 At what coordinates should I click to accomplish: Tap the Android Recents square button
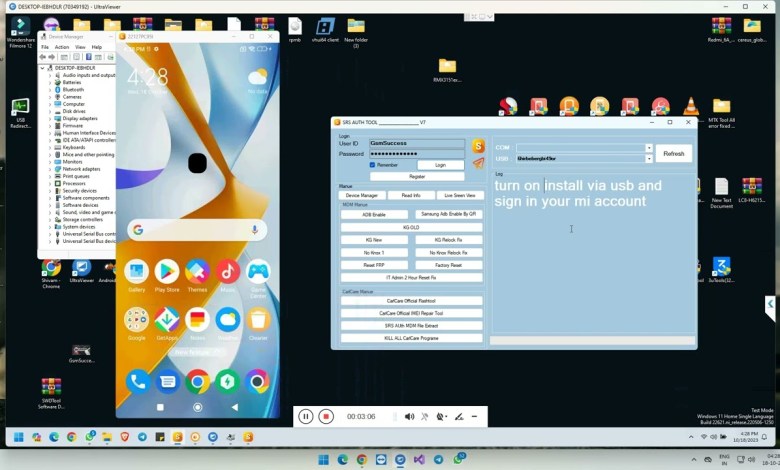click(160, 407)
